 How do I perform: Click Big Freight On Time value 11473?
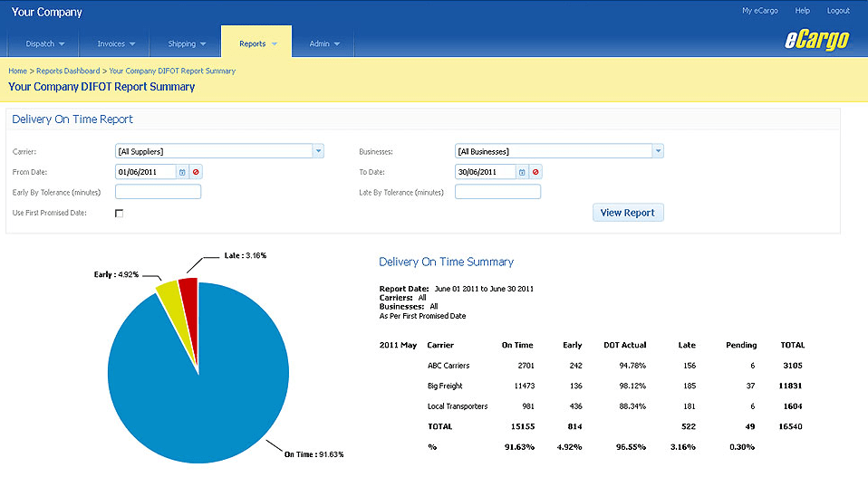[x=525, y=386]
